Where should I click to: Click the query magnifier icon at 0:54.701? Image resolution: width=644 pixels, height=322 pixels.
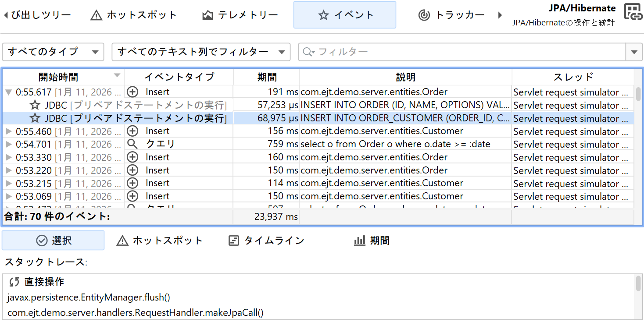point(132,144)
